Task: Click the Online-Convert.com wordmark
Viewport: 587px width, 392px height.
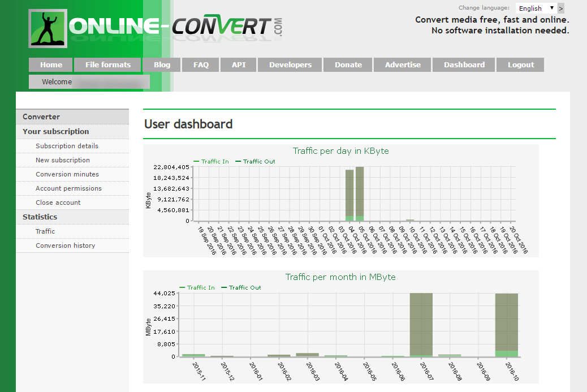Action: pos(175,27)
